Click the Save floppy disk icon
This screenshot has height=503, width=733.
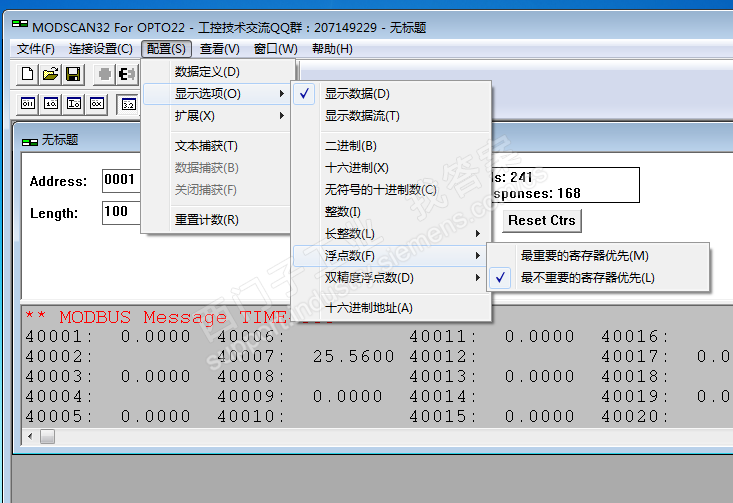(x=73, y=74)
